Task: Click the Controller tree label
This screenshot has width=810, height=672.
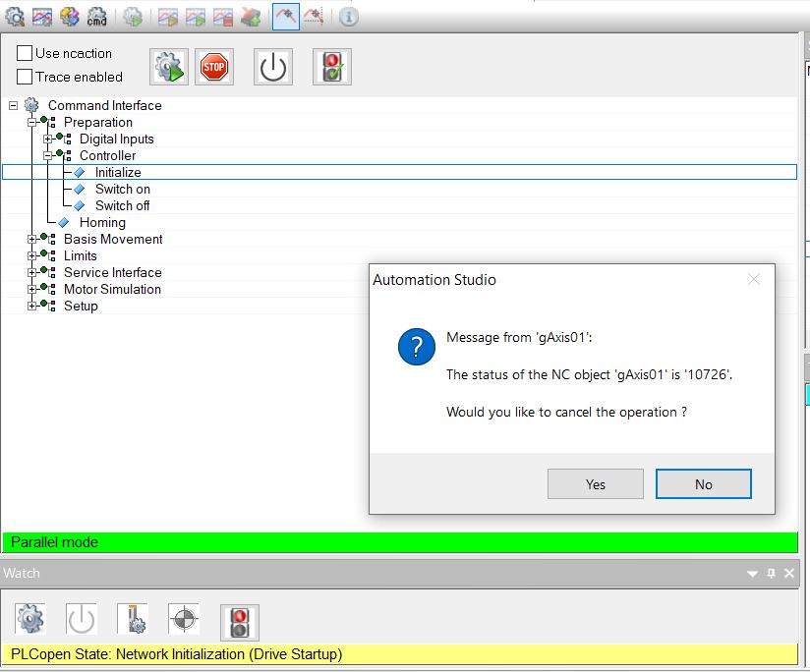Action: pos(107,155)
